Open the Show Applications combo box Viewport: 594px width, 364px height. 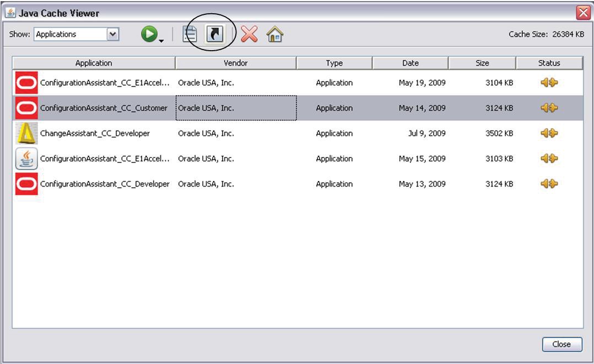[77, 34]
